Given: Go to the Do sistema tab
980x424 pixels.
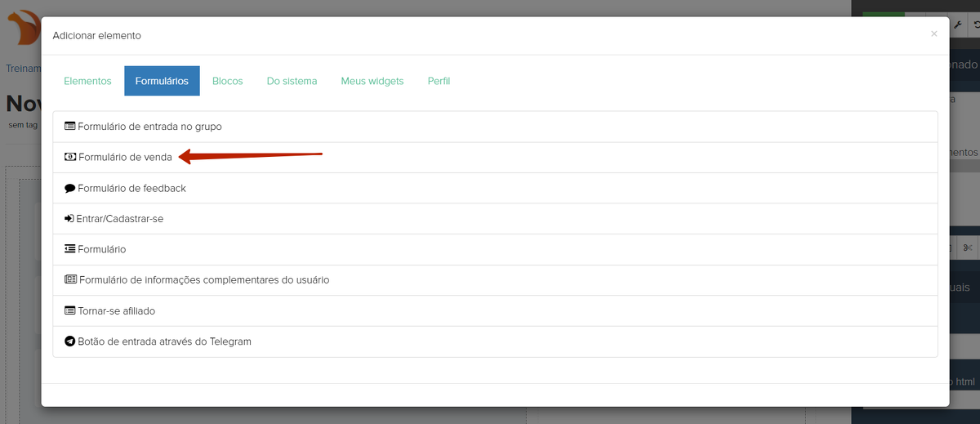Looking at the screenshot, I should pos(292,81).
